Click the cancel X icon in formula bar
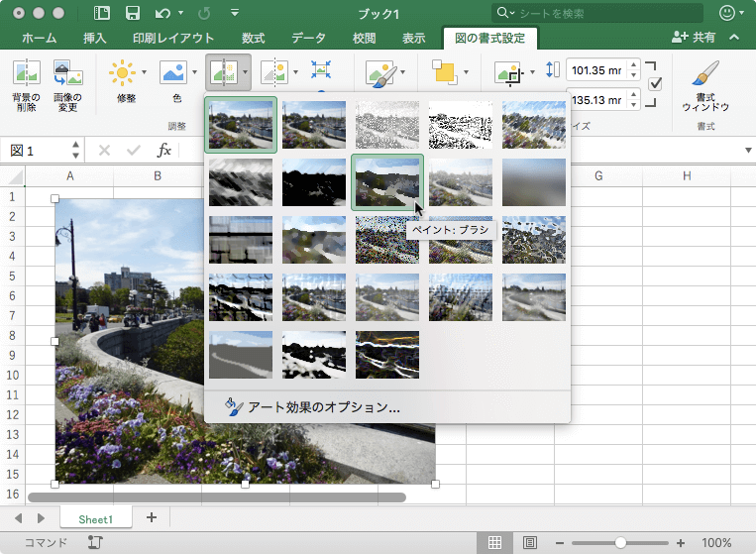Viewport: 756px width, 554px height. (x=104, y=151)
